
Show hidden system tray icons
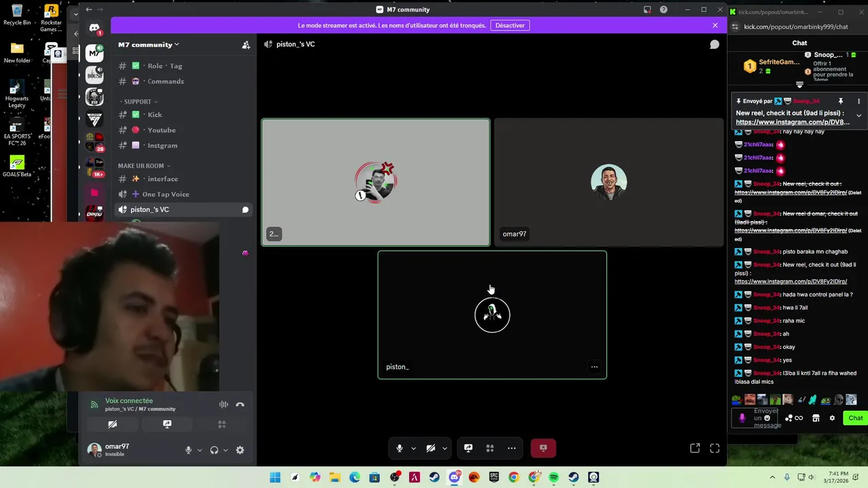tap(772, 477)
